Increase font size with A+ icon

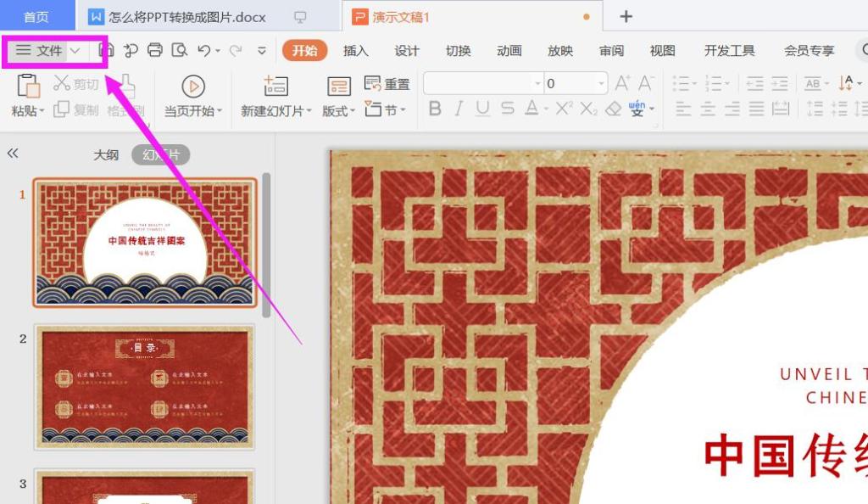click(622, 83)
